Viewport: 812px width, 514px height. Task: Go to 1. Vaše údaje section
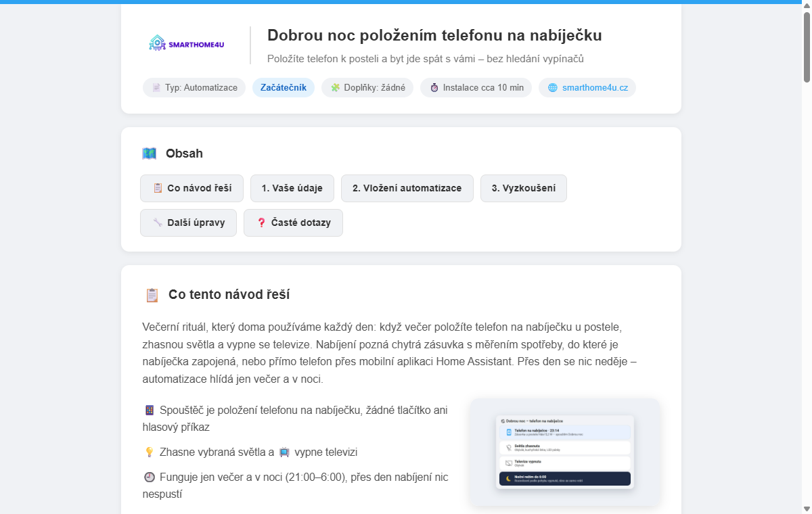click(x=292, y=188)
